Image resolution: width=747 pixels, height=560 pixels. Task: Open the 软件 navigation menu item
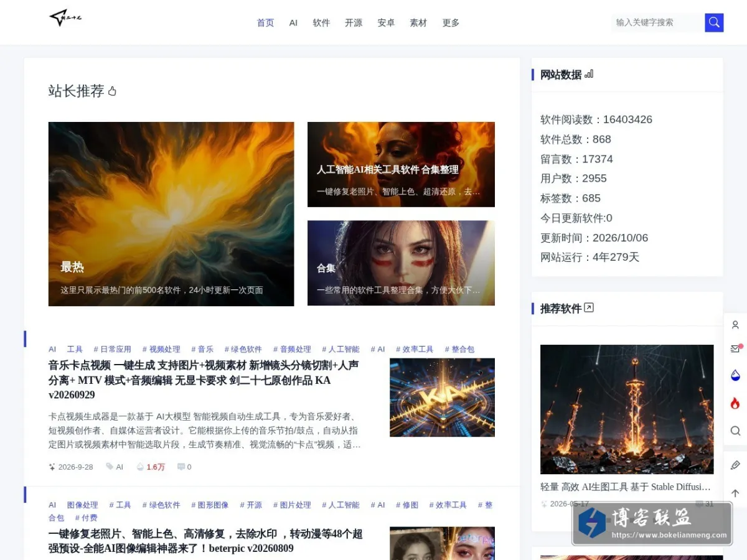321,22
